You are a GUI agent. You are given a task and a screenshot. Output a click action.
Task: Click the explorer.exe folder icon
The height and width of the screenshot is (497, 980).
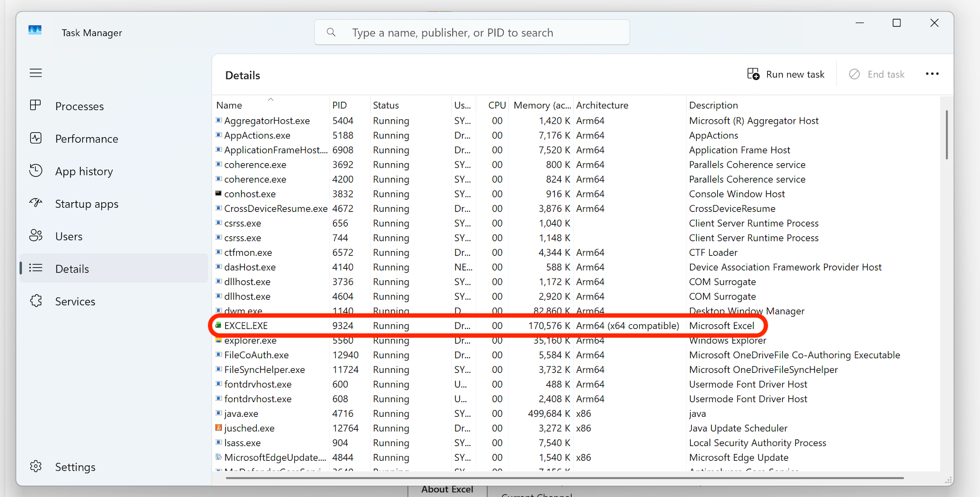(x=219, y=340)
